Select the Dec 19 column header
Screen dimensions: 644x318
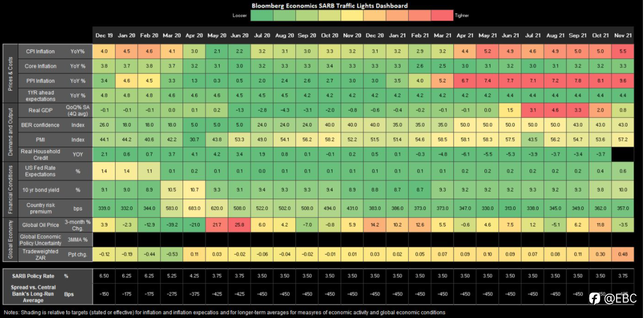click(x=104, y=35)
